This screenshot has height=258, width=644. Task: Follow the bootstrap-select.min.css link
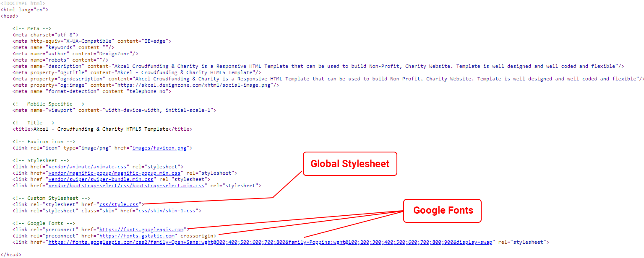coord(126,186)
